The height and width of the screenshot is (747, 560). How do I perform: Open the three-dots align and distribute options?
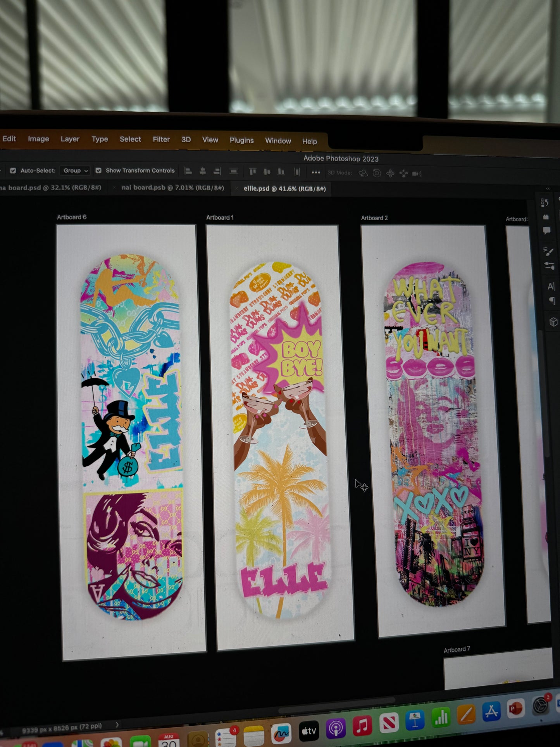pos(316,173)
